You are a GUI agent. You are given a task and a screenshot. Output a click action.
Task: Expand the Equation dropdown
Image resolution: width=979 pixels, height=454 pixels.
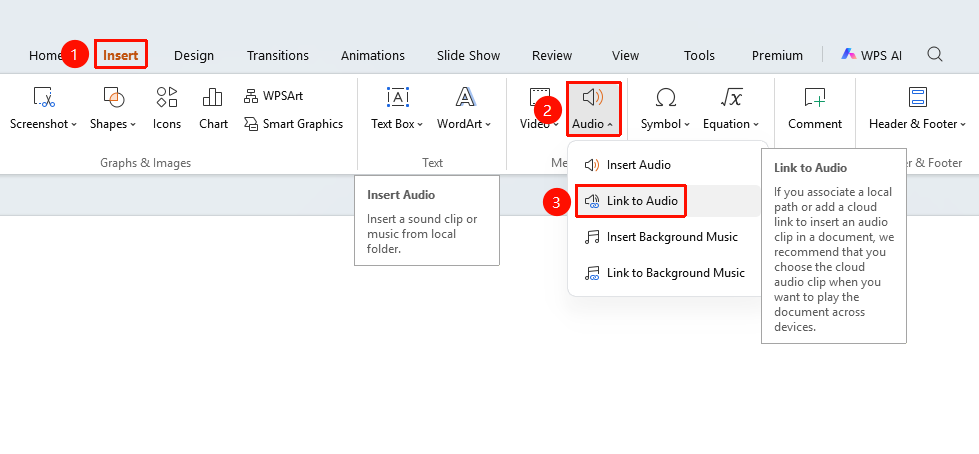point(755,124)
